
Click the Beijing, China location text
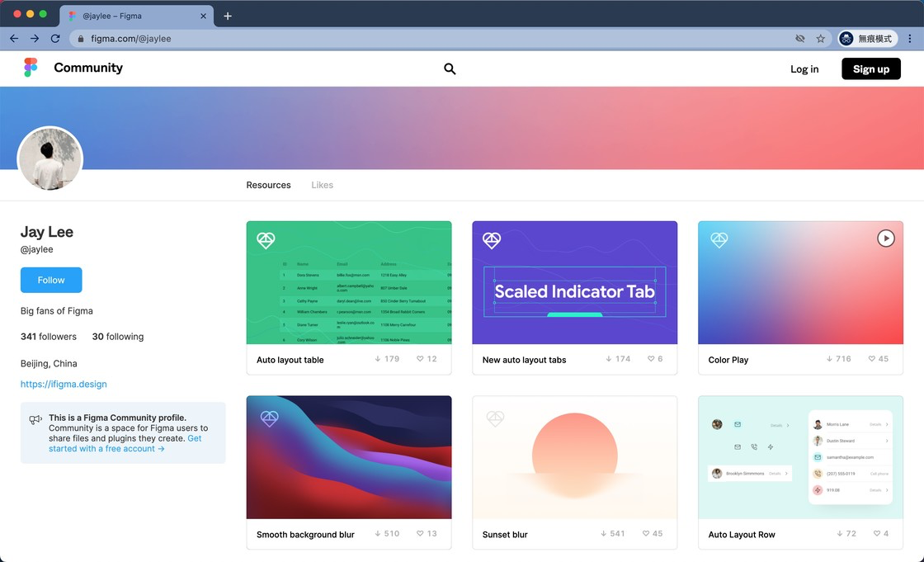click(49, 363)
